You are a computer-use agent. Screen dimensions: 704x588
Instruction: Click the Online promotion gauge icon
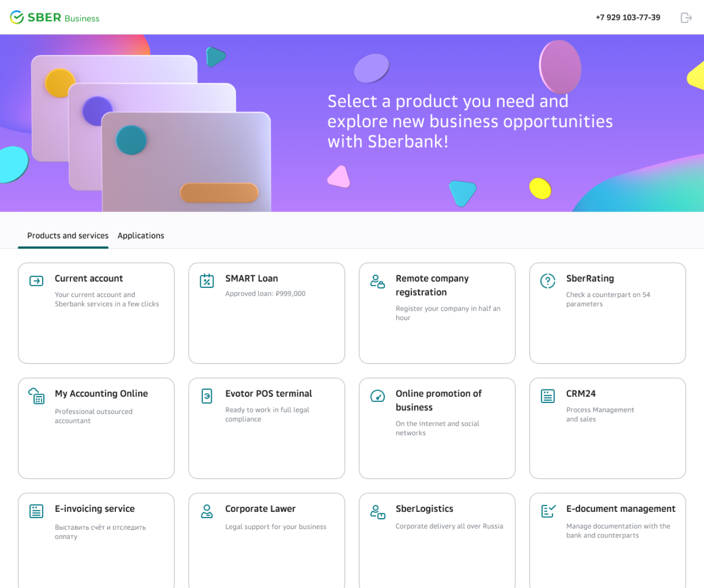(x=378, y=396)
